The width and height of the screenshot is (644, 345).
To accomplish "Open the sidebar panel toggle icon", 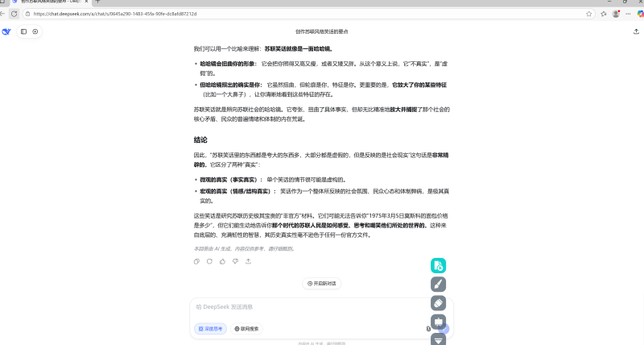I will tap(24, 31).
